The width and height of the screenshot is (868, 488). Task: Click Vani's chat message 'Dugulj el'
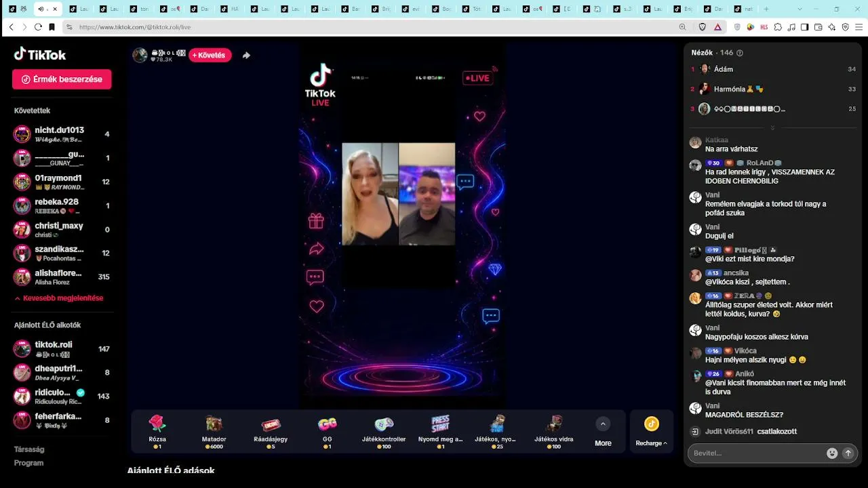click(x=719, y=236)
